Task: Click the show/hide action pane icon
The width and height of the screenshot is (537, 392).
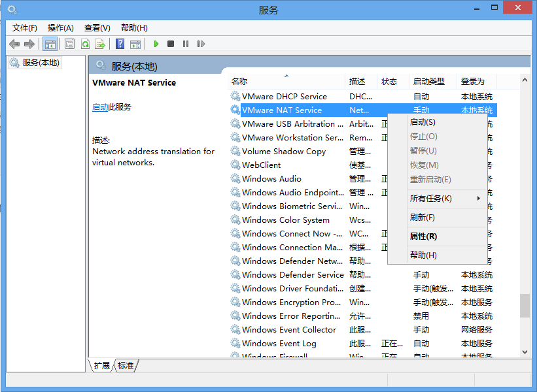Action: click(x=135, y=44)
